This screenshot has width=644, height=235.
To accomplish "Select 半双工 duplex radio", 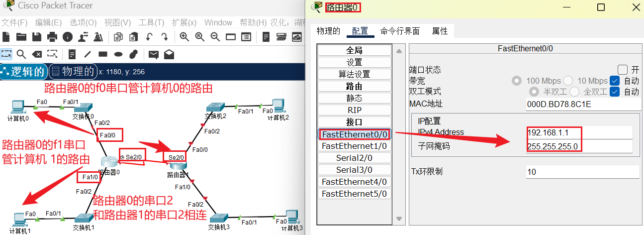I will click(x=534, y=92).
